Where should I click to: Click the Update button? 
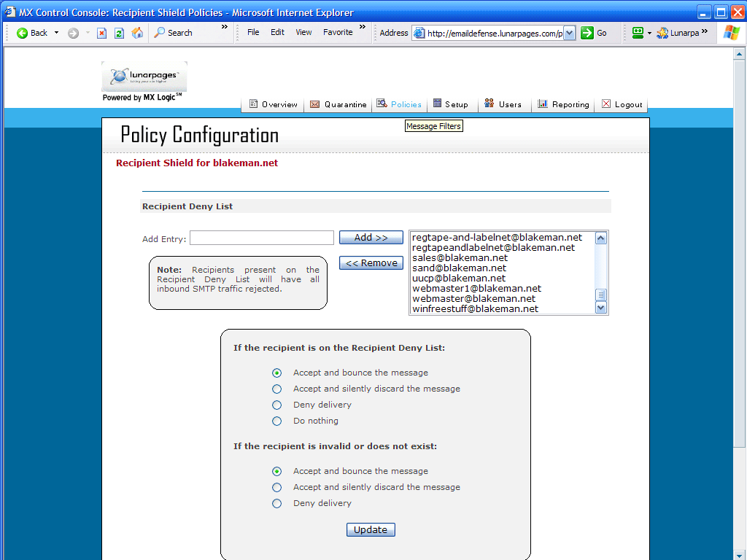tap(371, 529)
